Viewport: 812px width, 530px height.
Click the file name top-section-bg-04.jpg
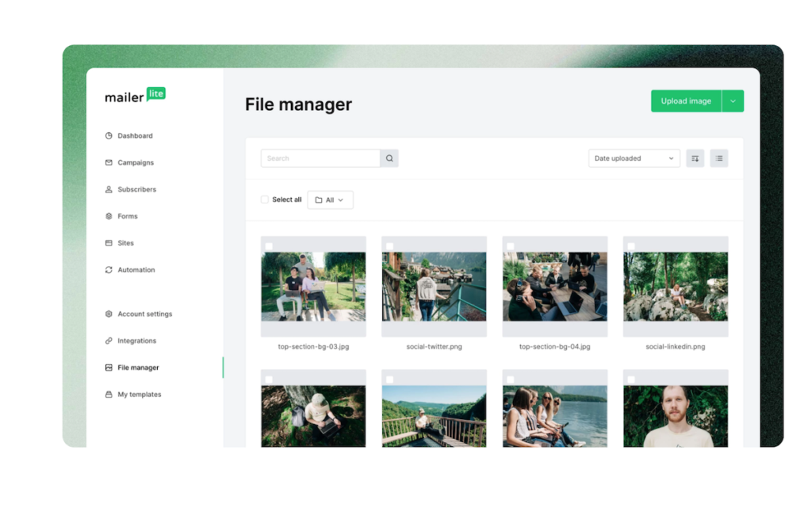(554, 347)
